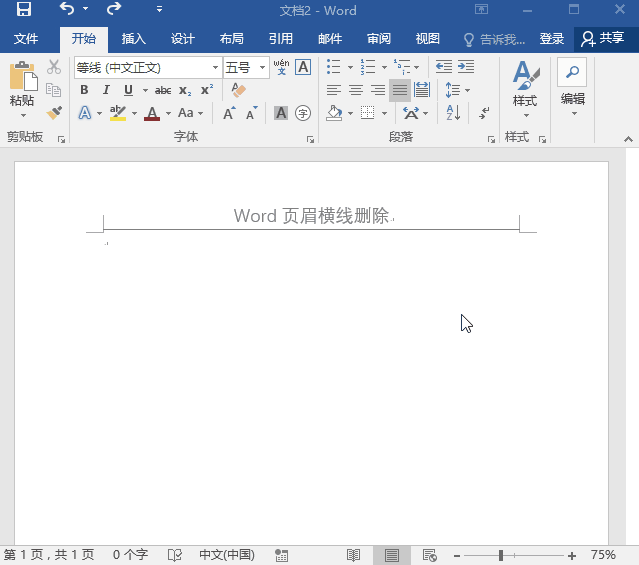The height and width of the screenshot is (565, 639).
Task: Toggle underline formatting
Action: pyautogui.click(x=128, y=90)
